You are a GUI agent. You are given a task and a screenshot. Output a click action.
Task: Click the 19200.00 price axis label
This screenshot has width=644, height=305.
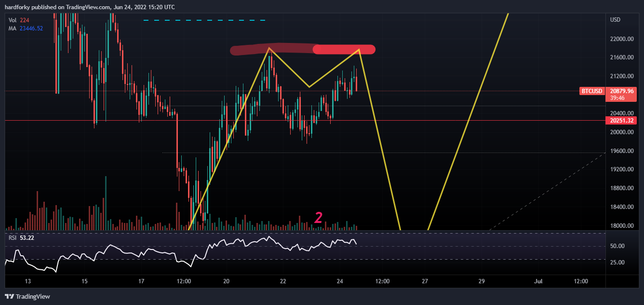click(x=622, y=169)
